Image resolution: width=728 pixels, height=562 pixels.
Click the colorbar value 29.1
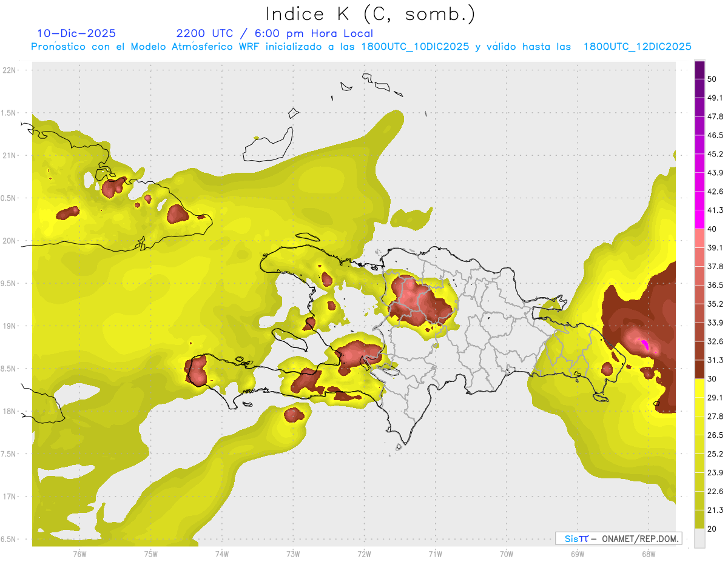click(715, 398)
